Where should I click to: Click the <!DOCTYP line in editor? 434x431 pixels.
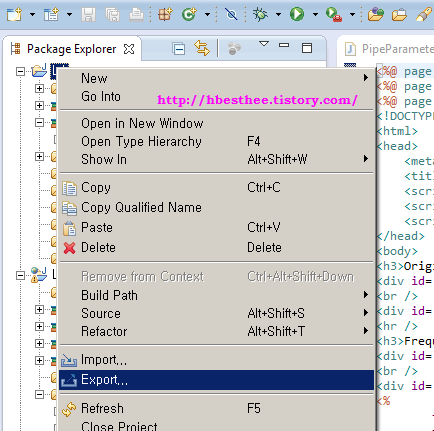pos(405,116)
